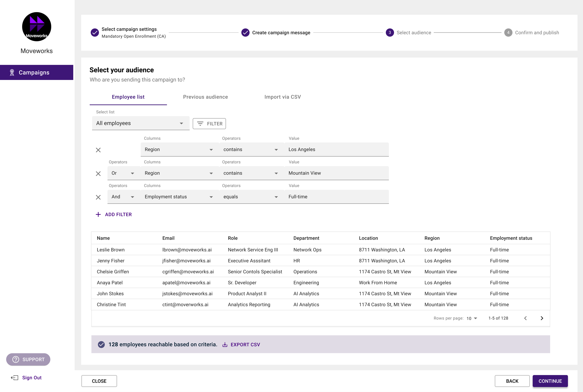Remove the Mountain View filter row

click(98, 173)
